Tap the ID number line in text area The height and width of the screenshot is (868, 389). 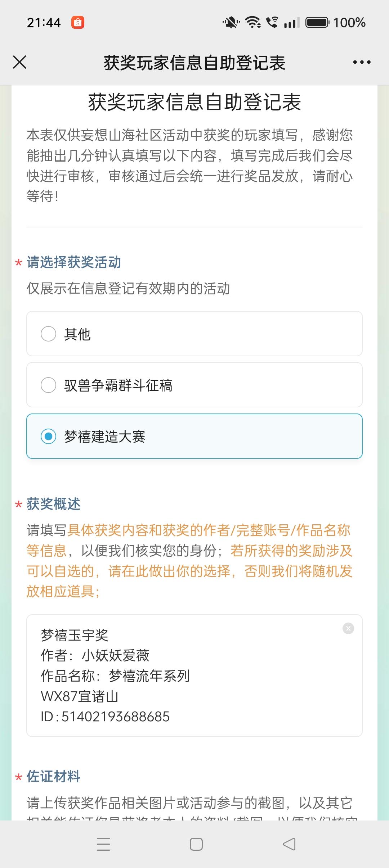[105, 716]
